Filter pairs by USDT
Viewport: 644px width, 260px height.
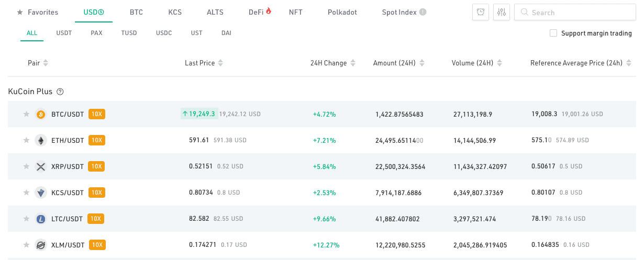[x=64, y=33]
